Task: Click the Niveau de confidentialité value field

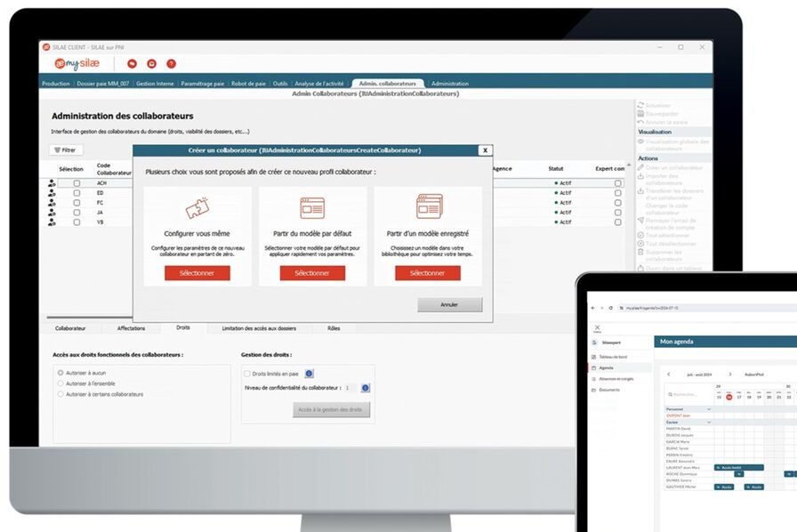Action: 350,388
